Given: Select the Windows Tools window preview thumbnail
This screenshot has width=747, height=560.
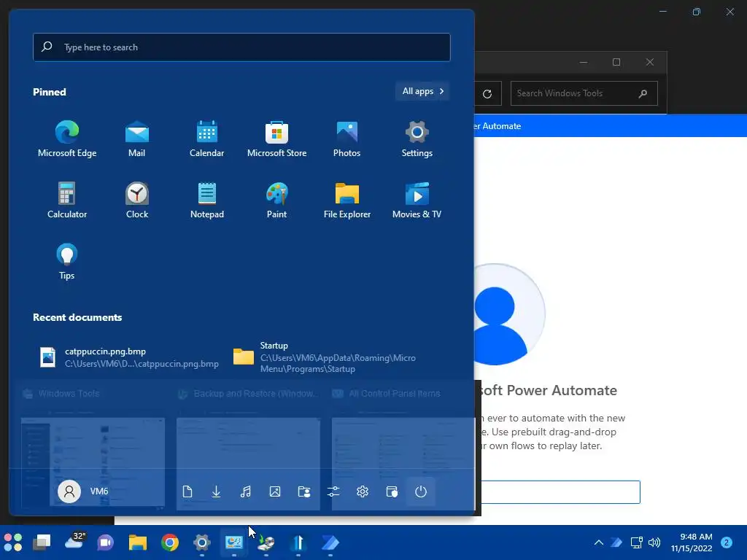Looking at the screenshot, I should [x=93, y=462].
